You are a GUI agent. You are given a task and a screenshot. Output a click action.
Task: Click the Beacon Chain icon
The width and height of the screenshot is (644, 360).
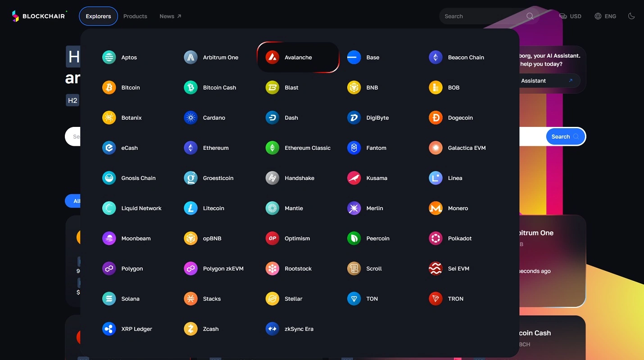click(x=435, y=57)
